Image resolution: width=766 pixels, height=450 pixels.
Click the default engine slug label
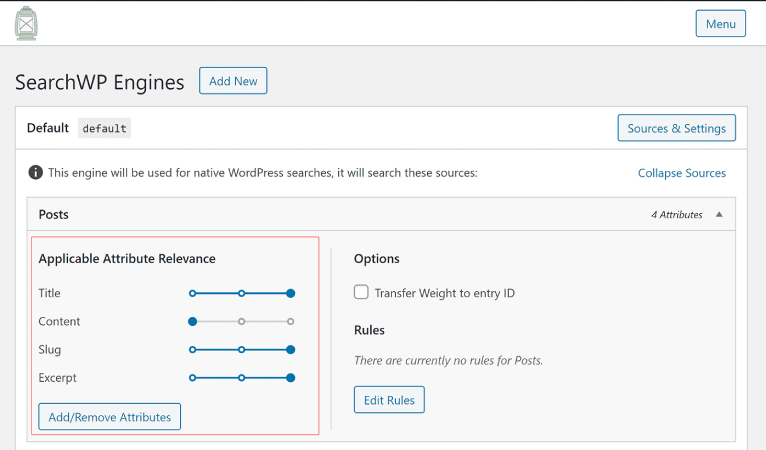pos(105,128)
